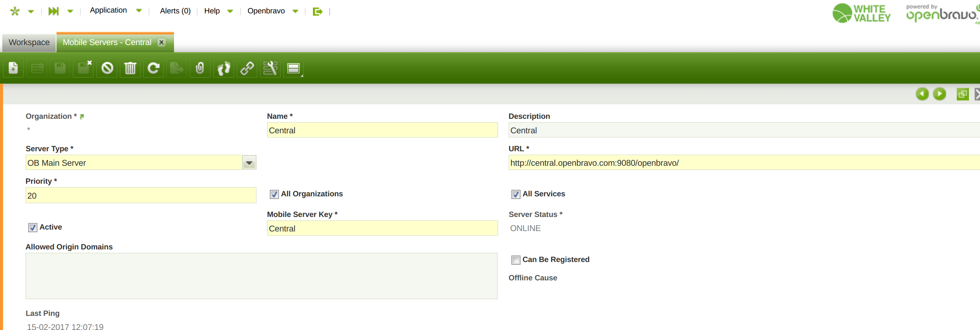
Task: Close the Mobile Servers - Central tab
Action: [x=161, y=42]
